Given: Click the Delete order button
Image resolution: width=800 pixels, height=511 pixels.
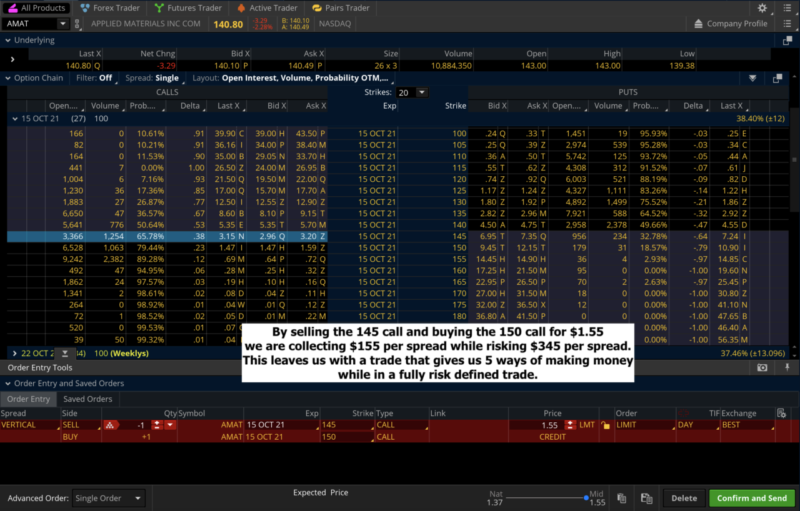Looking at the screenshot, I should pos(684,498).
